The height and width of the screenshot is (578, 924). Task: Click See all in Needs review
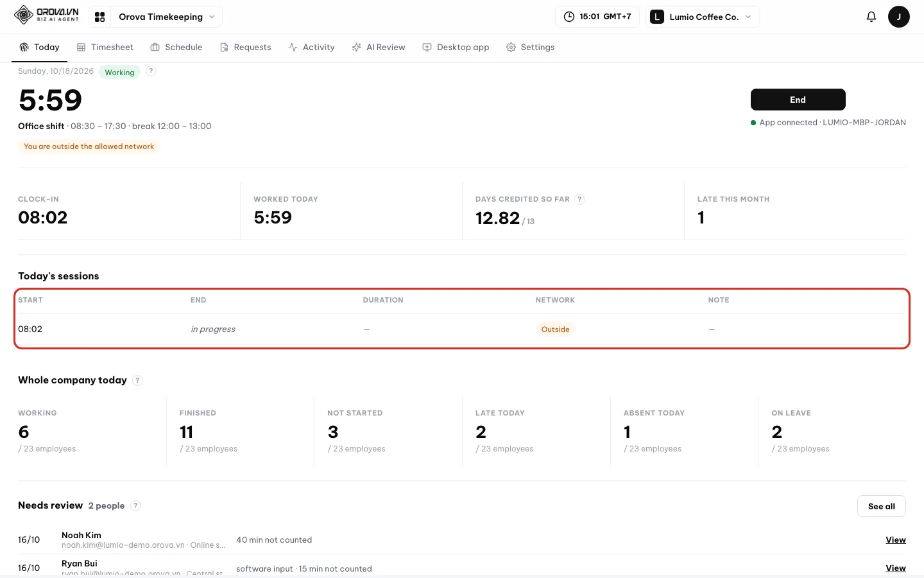point(881,506)
